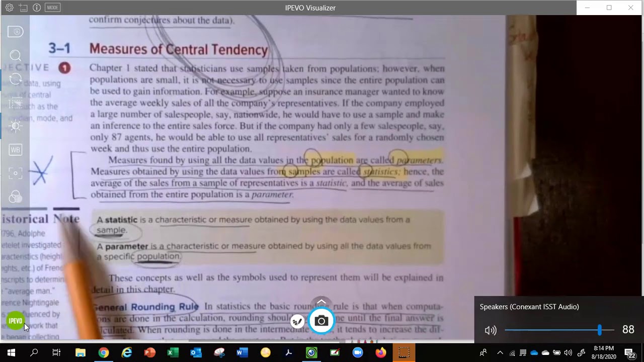This screenshot has width=644, height=362.
Task: Open the Wi-Fi network tray icon
Action: pos(512,353)
